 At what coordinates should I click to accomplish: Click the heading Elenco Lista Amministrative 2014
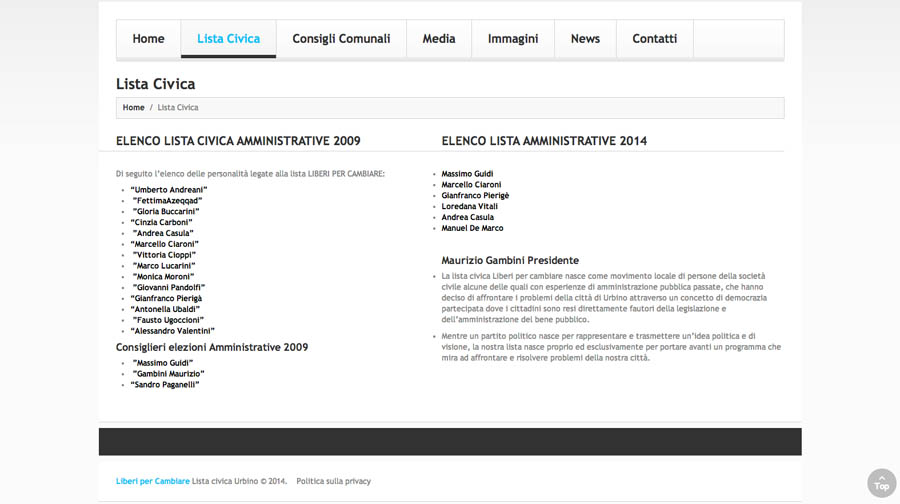544,141
